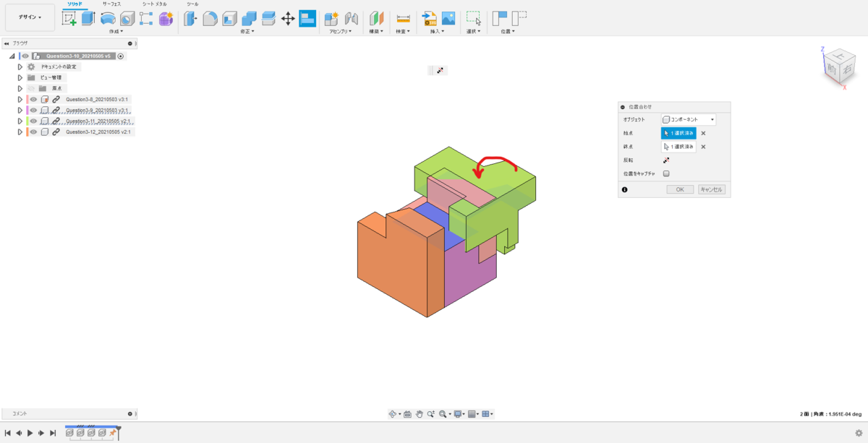
Task: Switch to the サーフェス tab
Action: 111,4
